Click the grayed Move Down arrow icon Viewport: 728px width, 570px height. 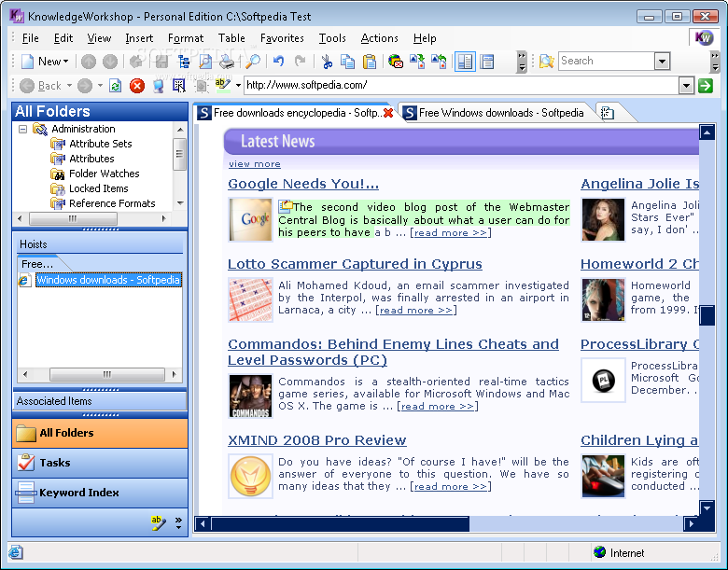pos(110,62)
